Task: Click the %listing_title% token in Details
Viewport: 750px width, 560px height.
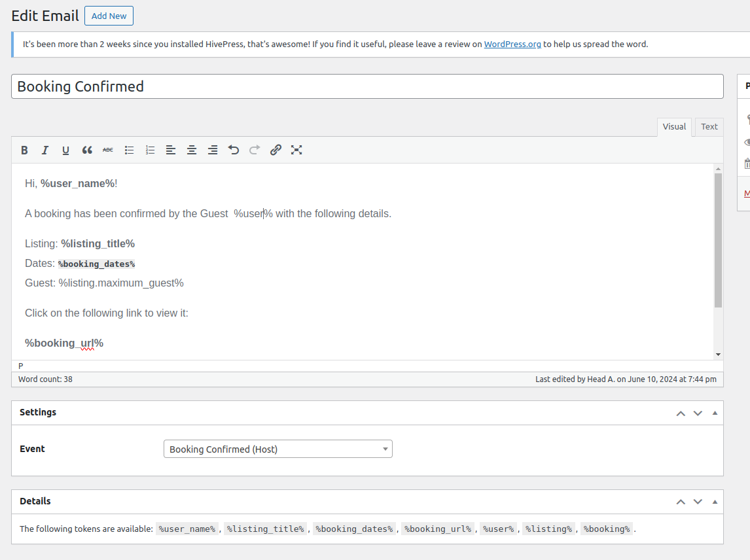Action: [x=266, y=529]
